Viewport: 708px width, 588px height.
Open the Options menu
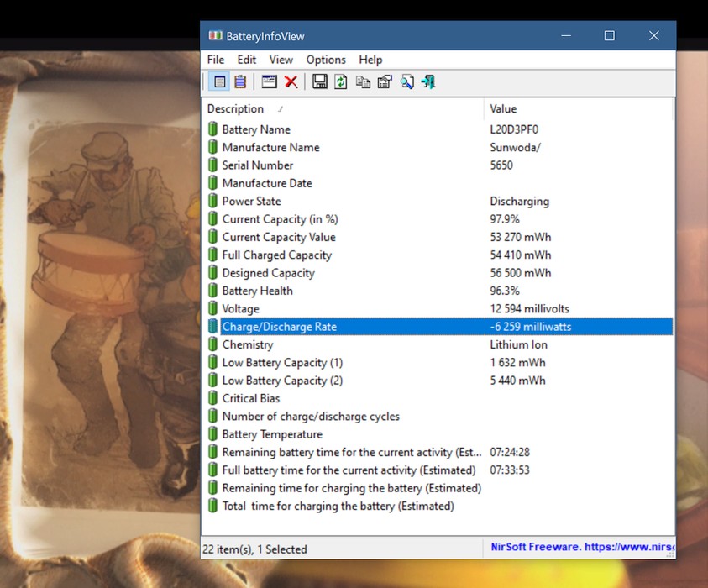coord(326,60)
